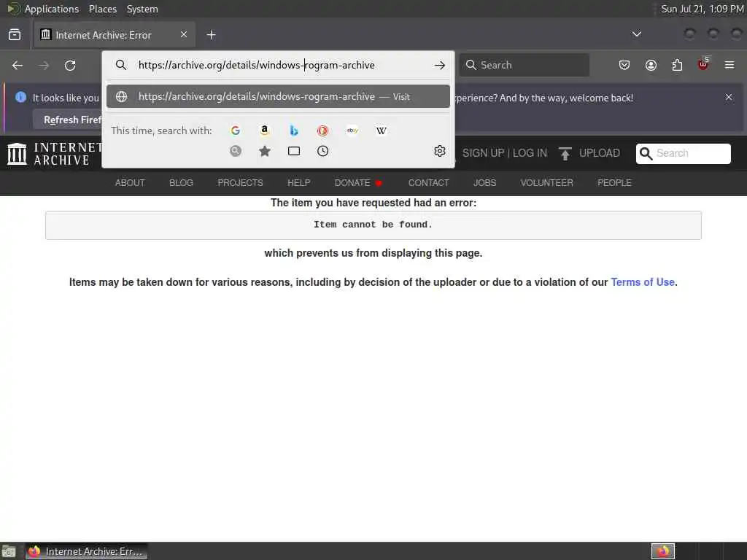Open Internet Archive logo home link
The height and width of the screenshot is (560, 747).
coord(55,154)
